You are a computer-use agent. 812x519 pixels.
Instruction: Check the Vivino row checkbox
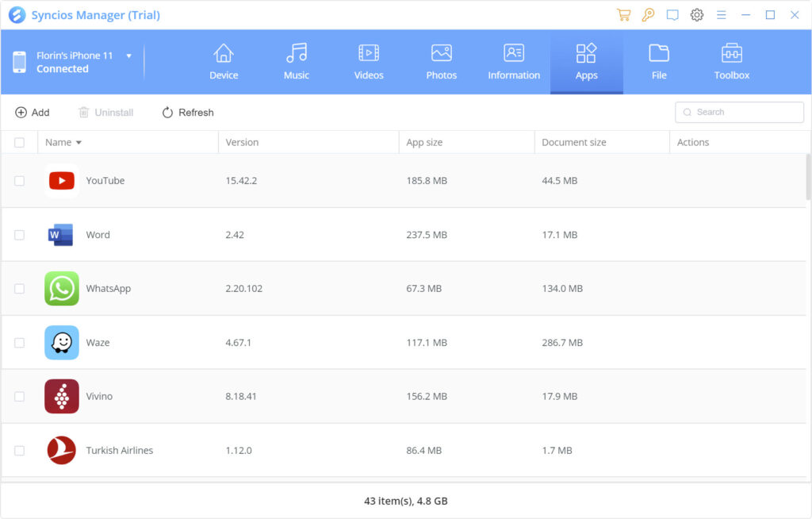(19, 396)
